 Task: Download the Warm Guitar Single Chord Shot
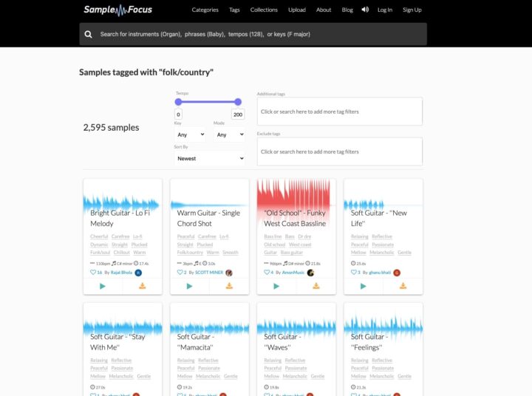(x=229, y=286)
